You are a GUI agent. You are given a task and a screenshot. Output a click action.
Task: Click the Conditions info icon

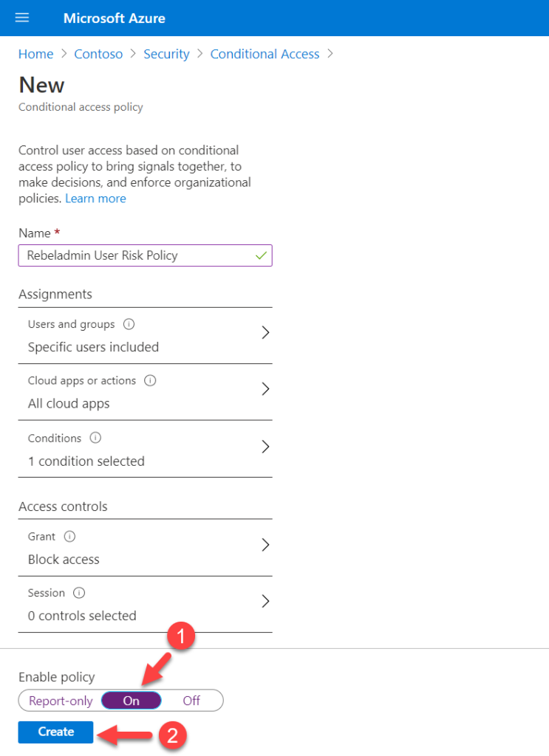click(92, 437)
